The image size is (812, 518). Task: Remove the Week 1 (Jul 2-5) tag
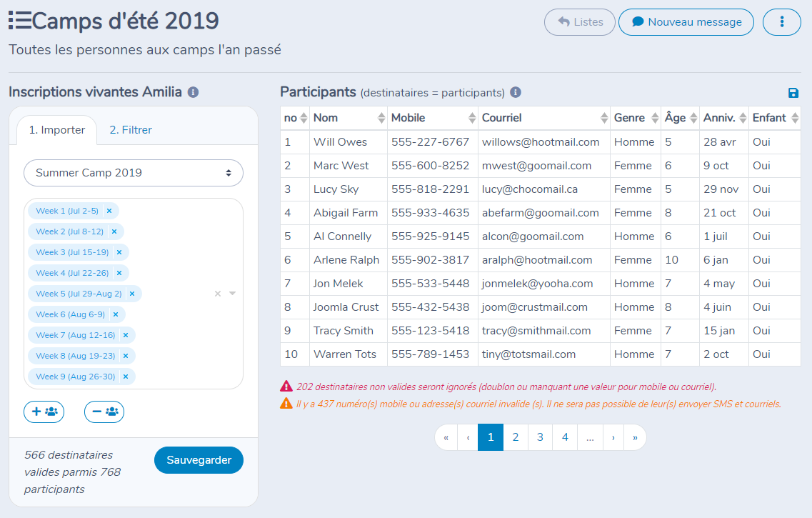[x=109, y=211]
